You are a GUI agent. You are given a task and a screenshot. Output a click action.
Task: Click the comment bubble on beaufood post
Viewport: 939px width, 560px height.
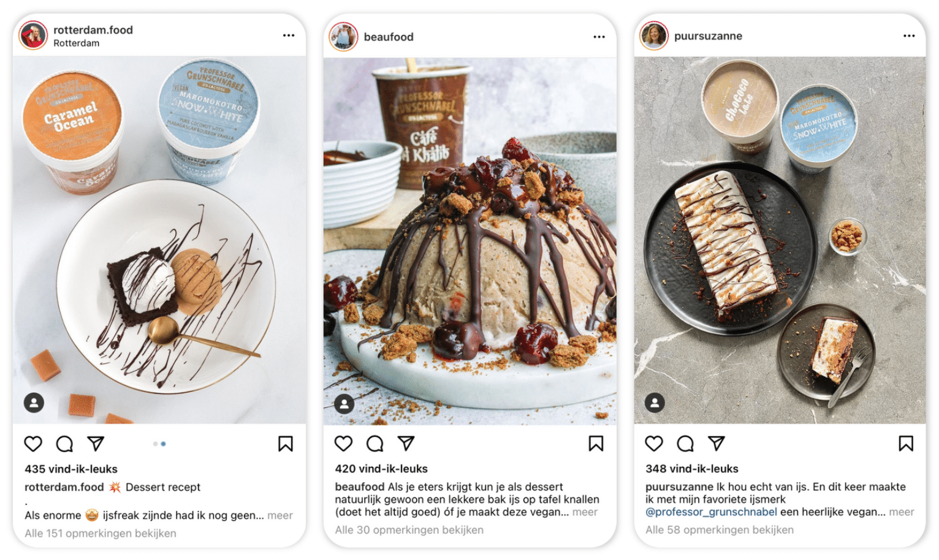(375, 443)
